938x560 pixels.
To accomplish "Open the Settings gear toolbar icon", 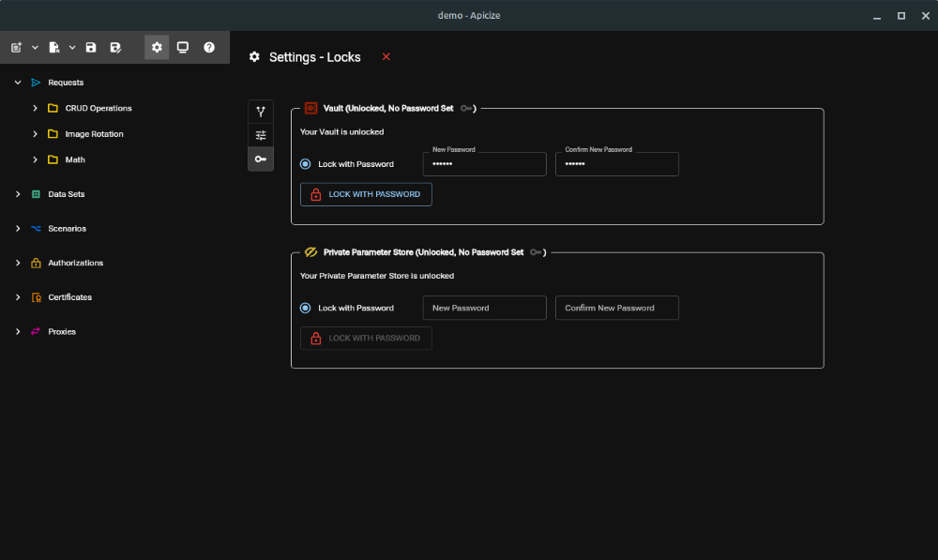I will tap(157, 47).
